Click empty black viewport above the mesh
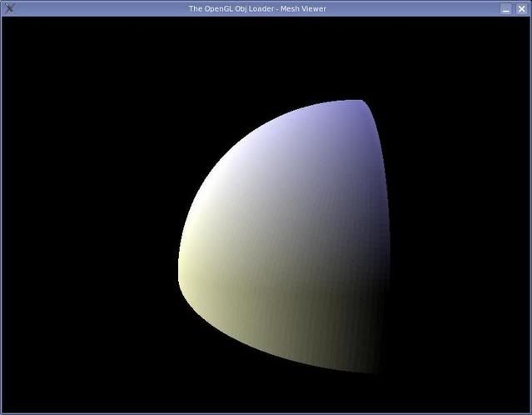Viewport: 532px width, 415px height. pyautogui.click(x=266, y=54)
